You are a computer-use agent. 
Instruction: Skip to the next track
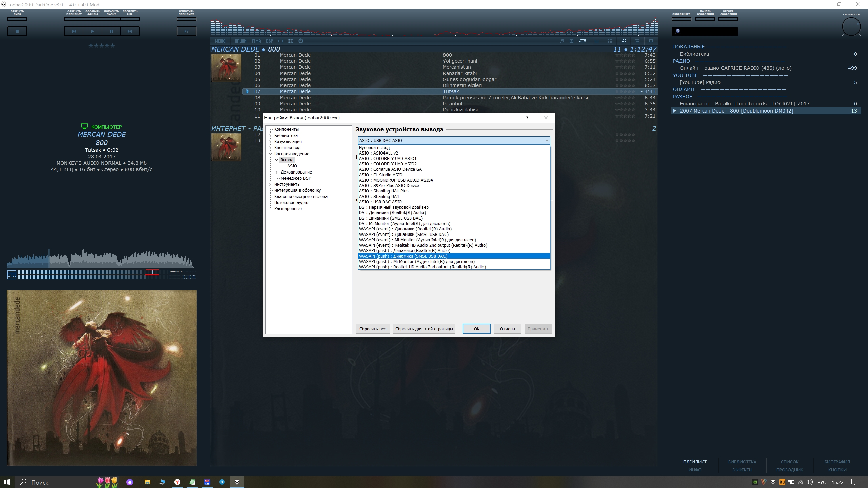[x=130, y=31]
